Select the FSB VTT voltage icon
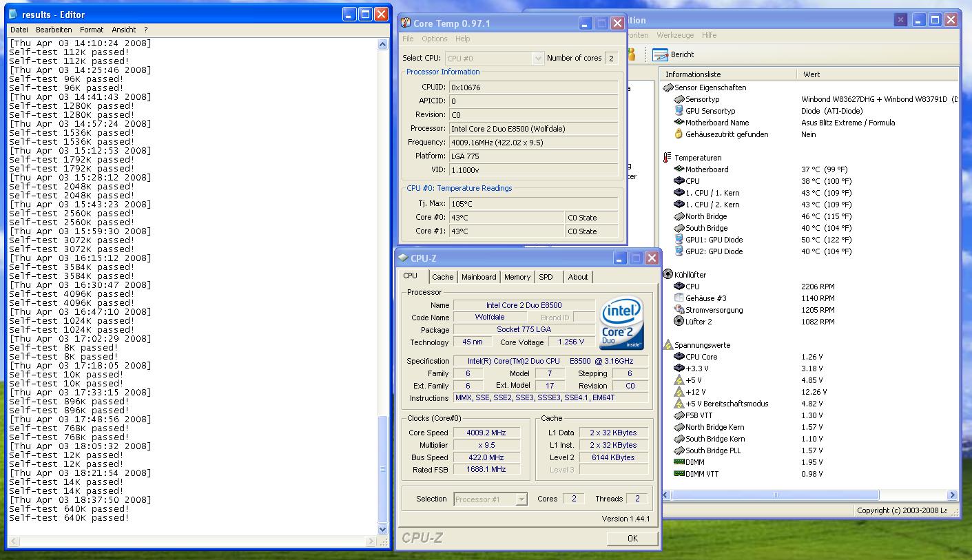Screen dimensions: 972x560 point(679,415)
